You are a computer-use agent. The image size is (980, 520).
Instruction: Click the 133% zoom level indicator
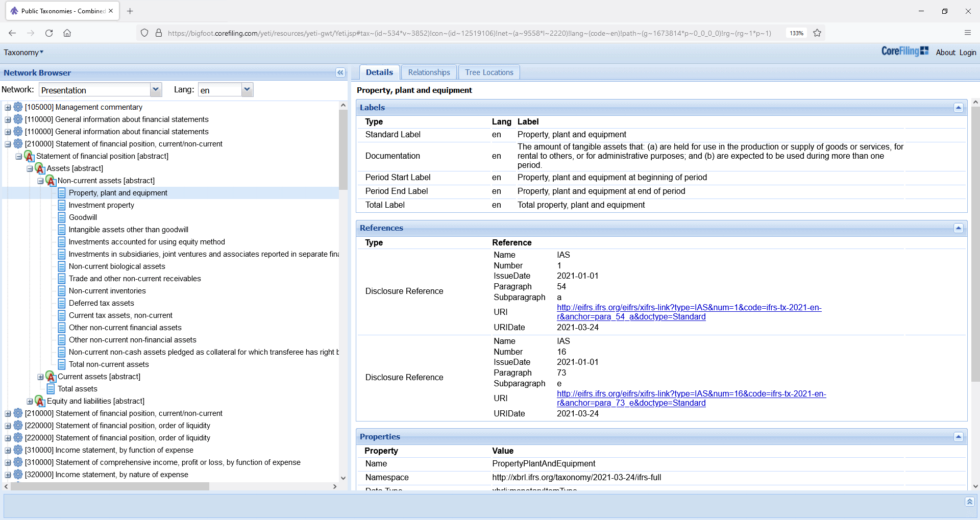pos(796,33)
